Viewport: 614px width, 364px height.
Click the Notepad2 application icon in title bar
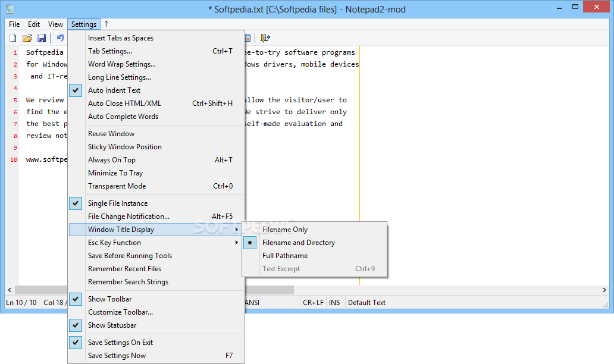tap(10, 9)
